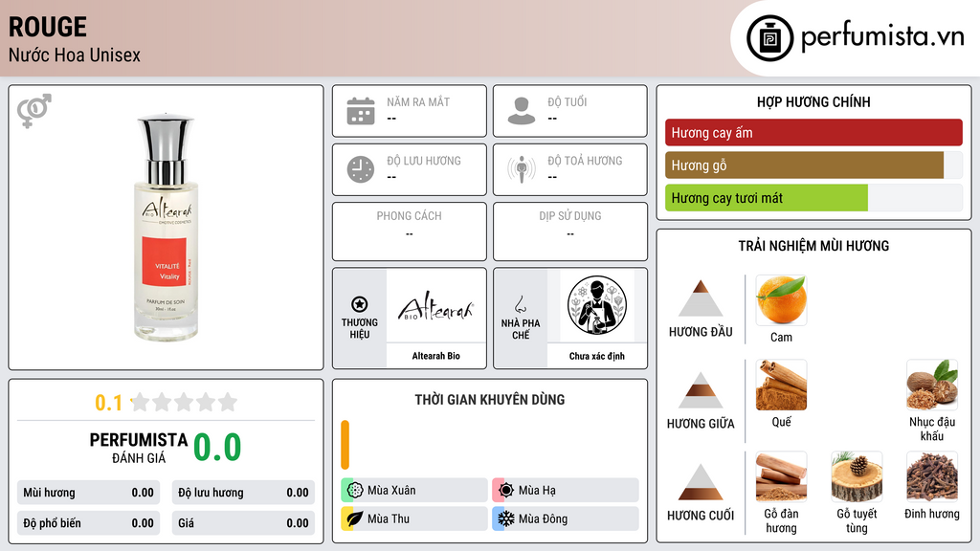Image resolution: width=980 pixels, height=551 pixels.
Task: Click the Phong cách info box
Action: 410,231
